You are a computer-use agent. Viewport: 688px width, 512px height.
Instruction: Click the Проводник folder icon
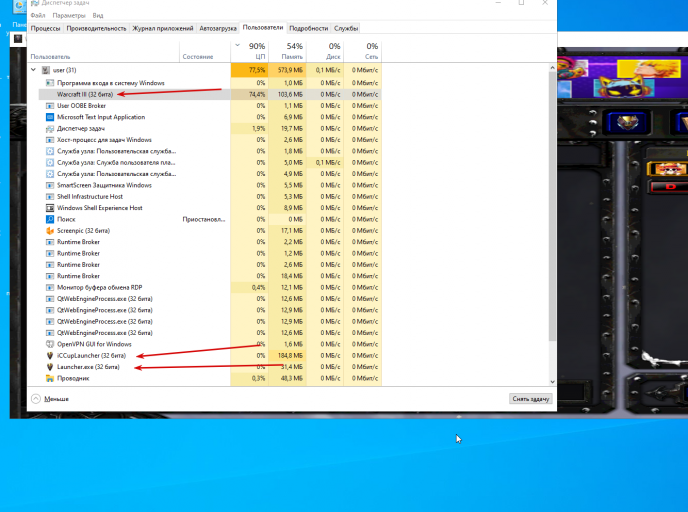pos(50,378)
